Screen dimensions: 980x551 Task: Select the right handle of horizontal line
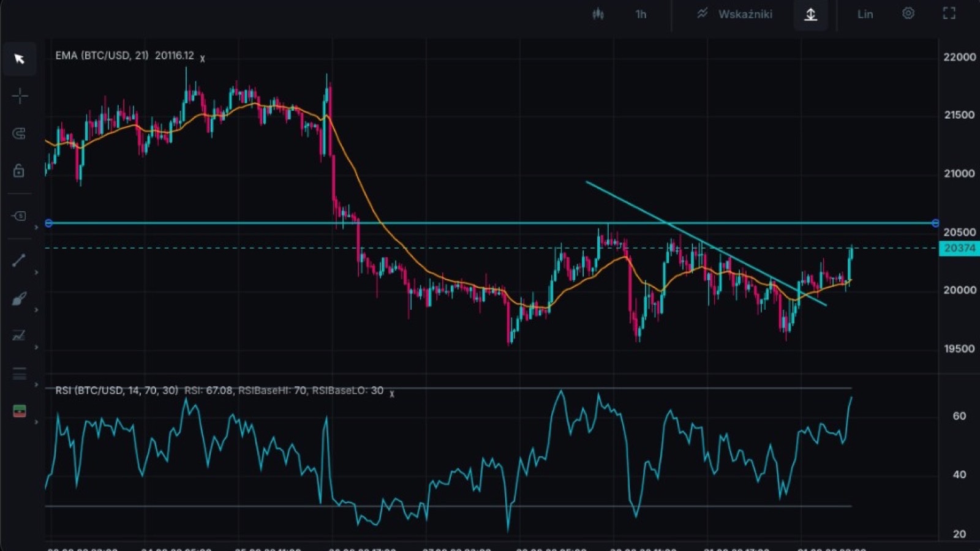[935, 223]
